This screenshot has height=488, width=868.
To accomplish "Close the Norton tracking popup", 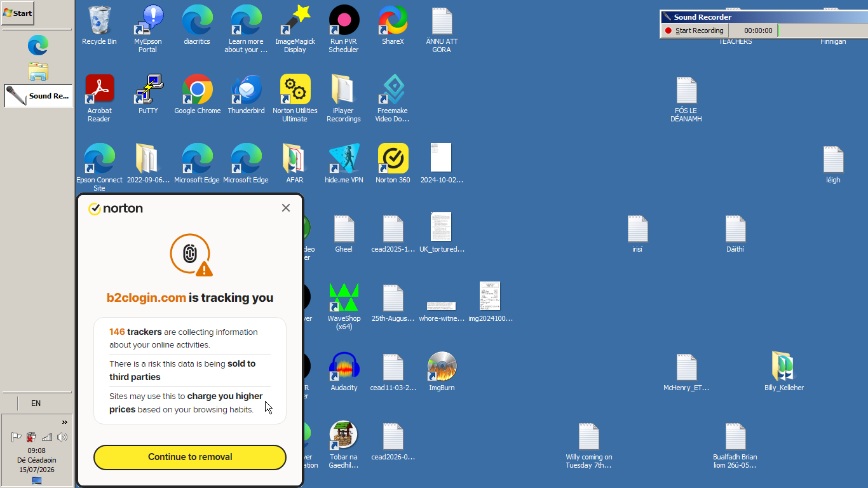I will point(286,208).
